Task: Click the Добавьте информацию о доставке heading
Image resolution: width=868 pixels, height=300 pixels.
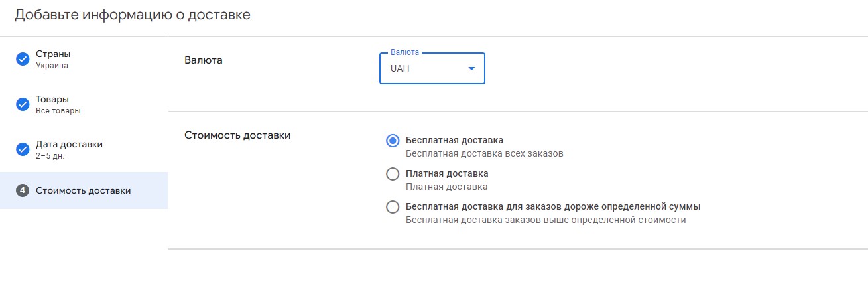Action: pos(133,15)
